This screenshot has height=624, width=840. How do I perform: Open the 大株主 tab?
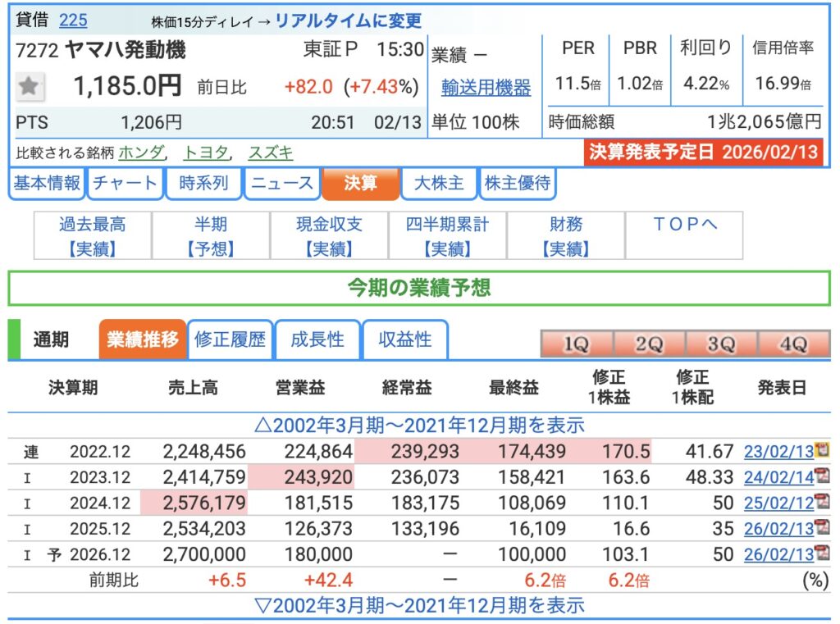tap(439, 184)
